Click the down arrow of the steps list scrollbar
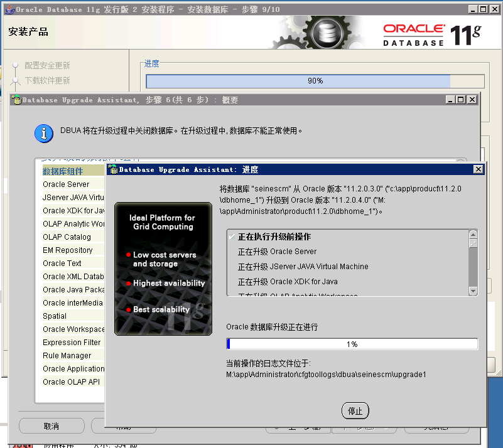This screenshot has height=448, width=503. click(x=473, y=291)
